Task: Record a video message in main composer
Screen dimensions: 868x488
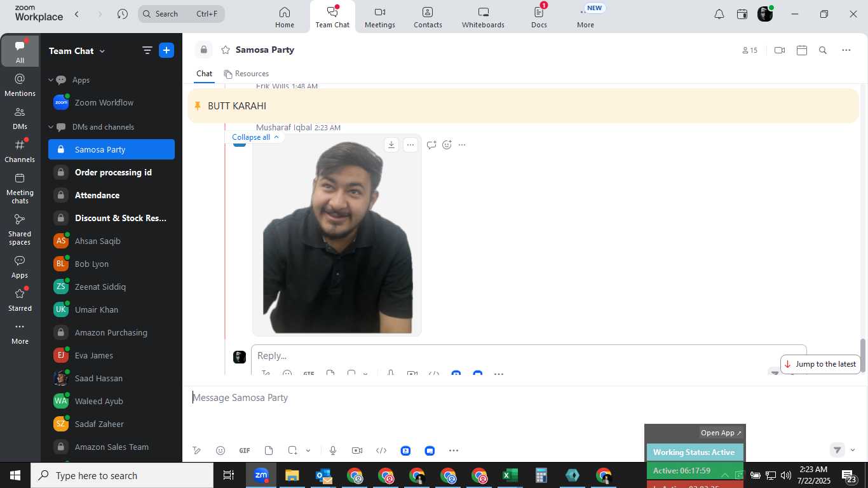Action: 357,451
